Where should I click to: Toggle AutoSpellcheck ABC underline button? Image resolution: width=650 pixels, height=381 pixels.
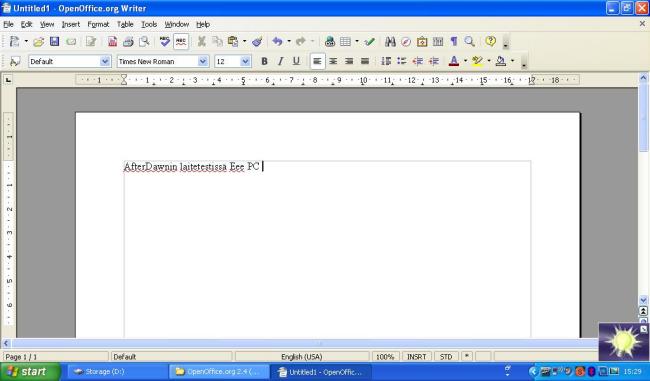(x=181, y=41)
